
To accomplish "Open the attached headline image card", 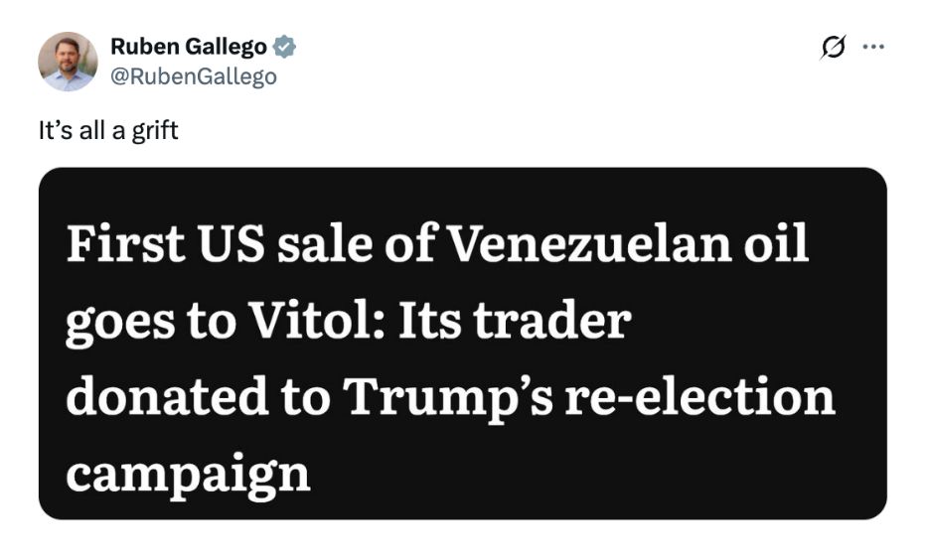I will 462,343.
